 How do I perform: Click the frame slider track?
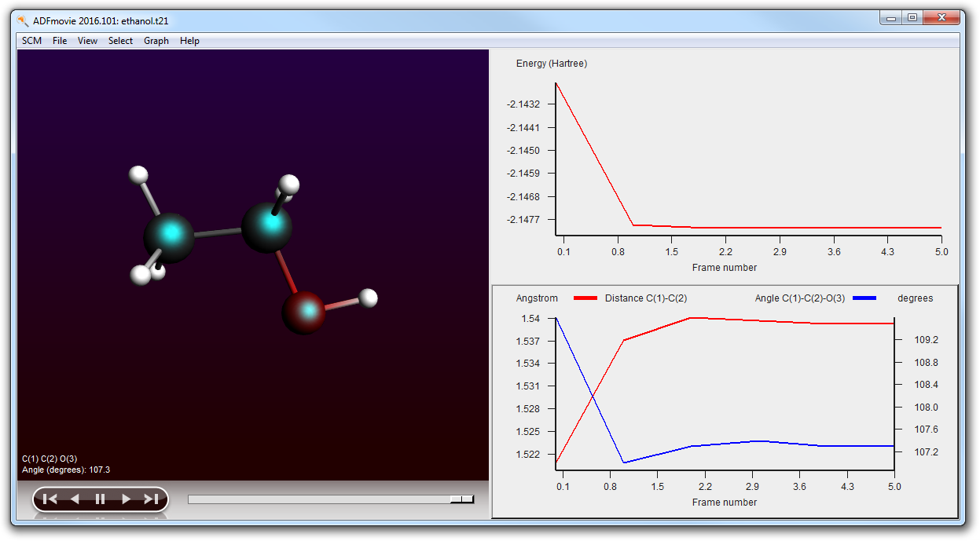point(331,499)
